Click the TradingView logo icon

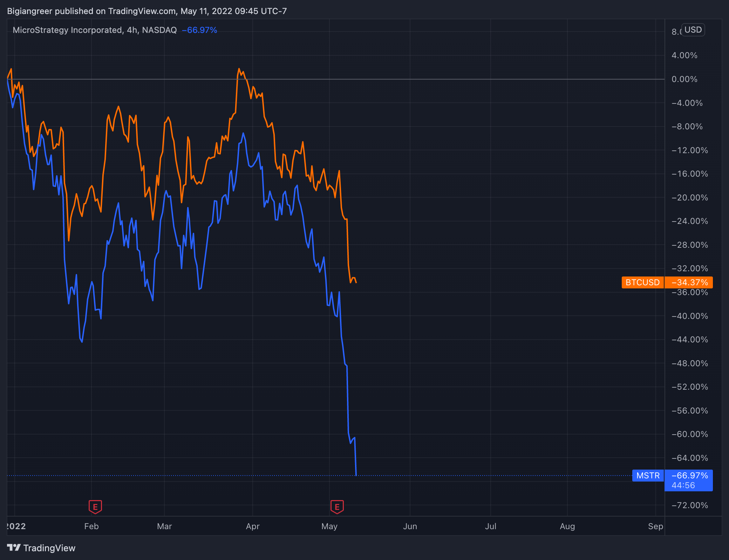14,547
